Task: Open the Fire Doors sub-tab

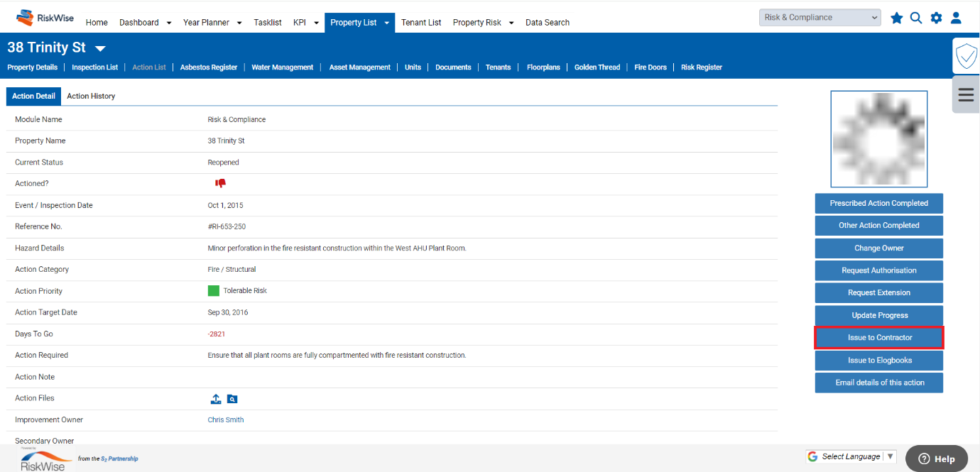Action: (650, 67)
